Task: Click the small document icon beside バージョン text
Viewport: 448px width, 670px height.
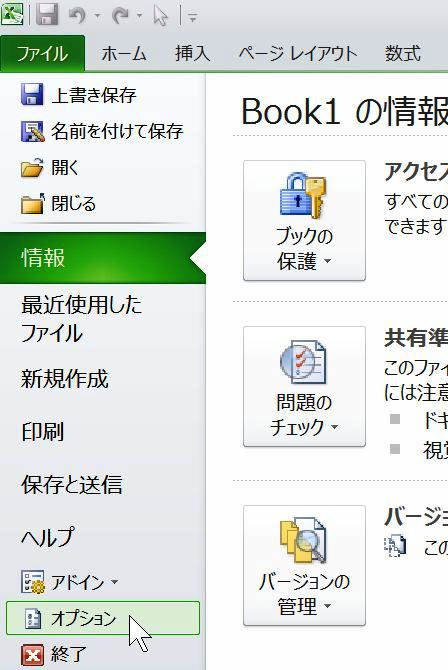Action: [x=395, y=547]
